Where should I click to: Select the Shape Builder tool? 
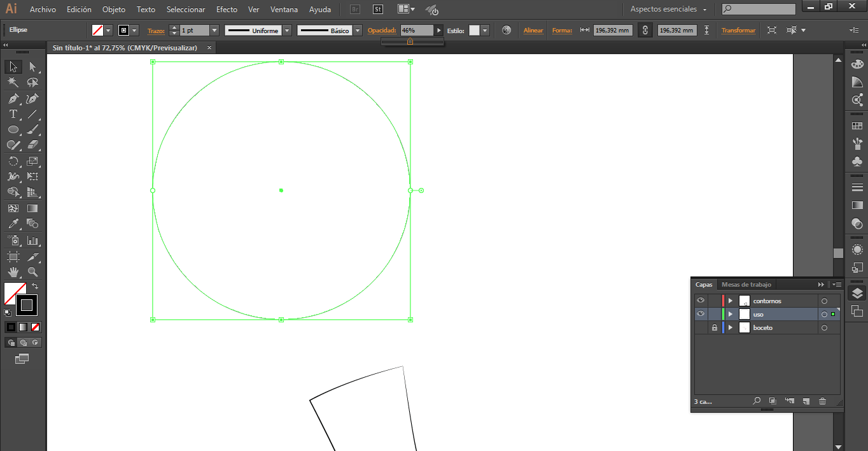13,192
